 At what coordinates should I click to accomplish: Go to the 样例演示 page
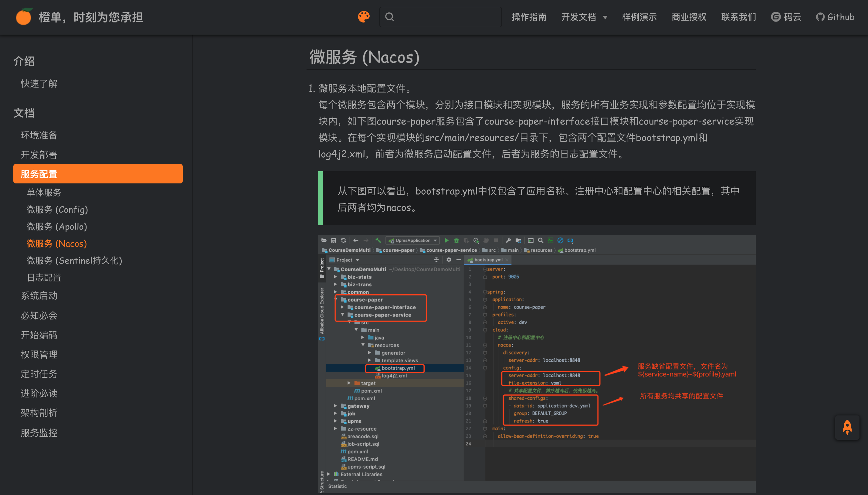pos(639,17)
